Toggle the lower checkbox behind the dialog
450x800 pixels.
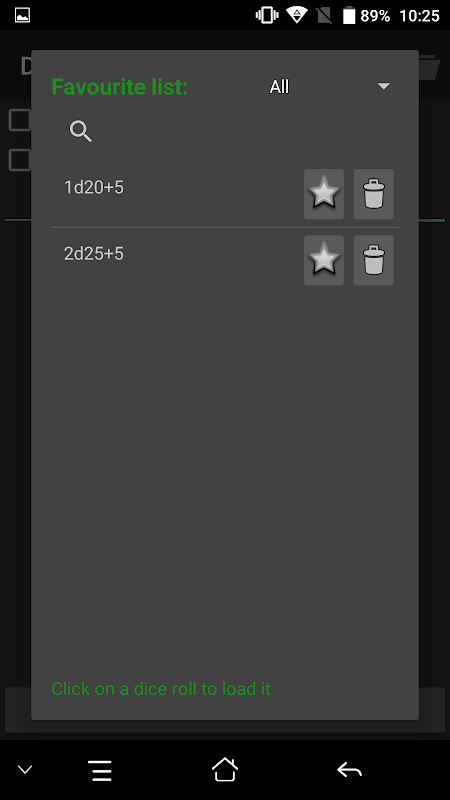click(19, 160)
